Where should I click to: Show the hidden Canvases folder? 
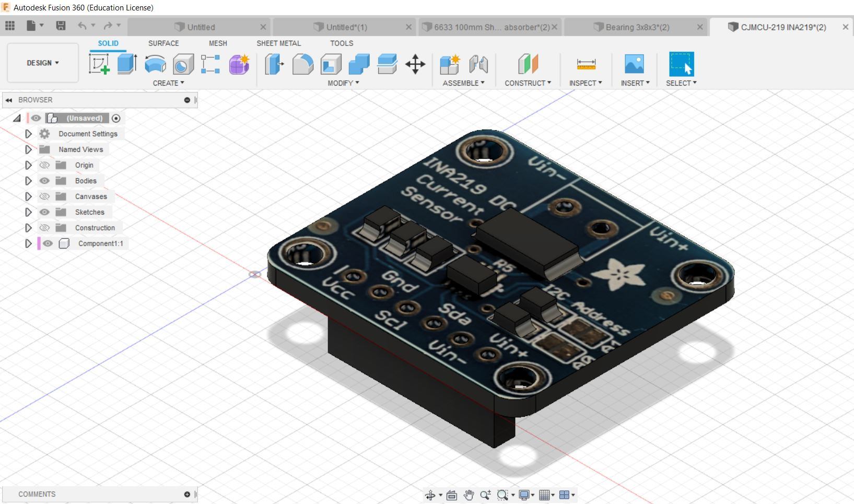pyautogui.click(x=44, y=196)
